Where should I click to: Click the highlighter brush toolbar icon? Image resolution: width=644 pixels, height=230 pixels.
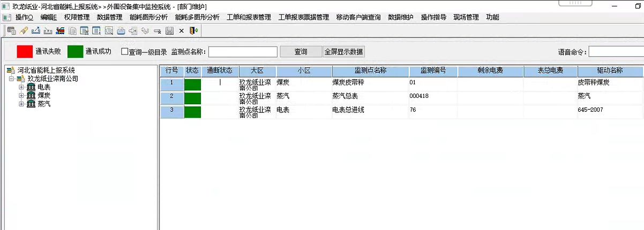23,30
